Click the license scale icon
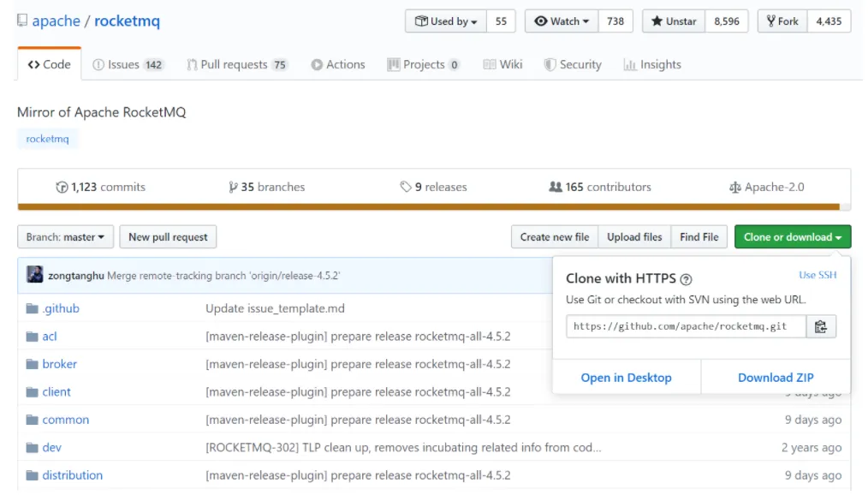Screen dimensions: 868x495 click(x=735, y=188)
